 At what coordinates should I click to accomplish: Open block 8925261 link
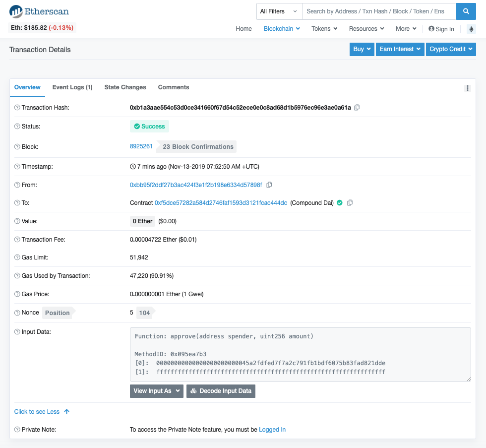pyautogui.click(x=141, y=146)
